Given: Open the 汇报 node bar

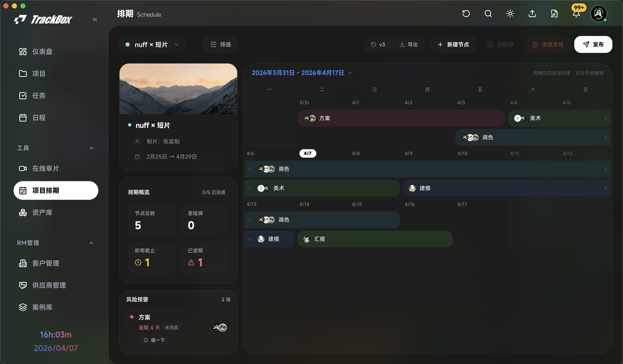Looking at the screenshot, I should [x=375, y=239].
